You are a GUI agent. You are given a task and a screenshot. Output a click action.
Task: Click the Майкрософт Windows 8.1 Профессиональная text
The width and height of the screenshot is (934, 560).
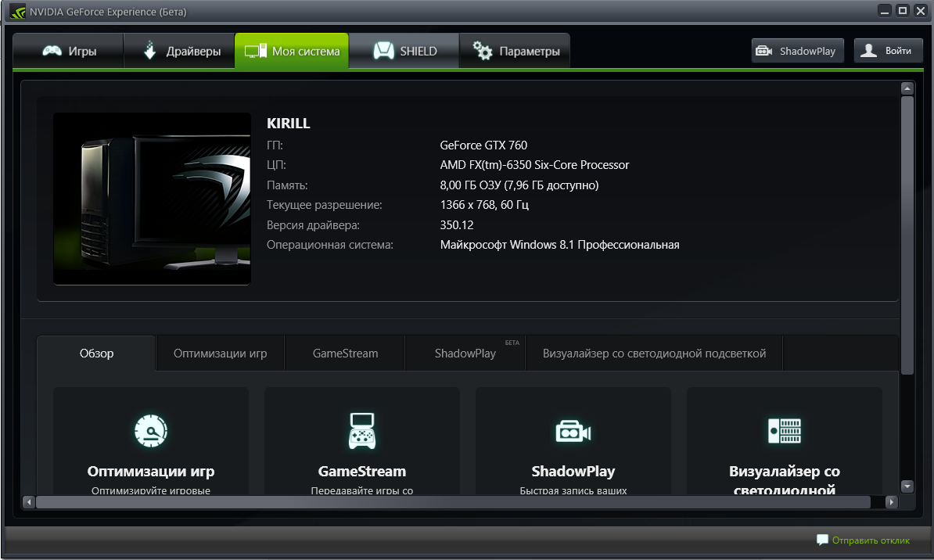pos(560,245)
